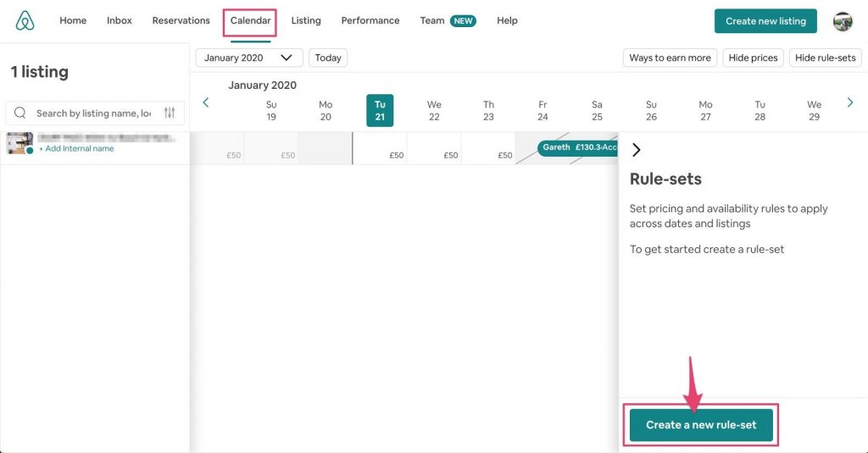This screenshot has height=453, width=868.
Task: Open the Inbox tab
Action: [x=120, y=20]
